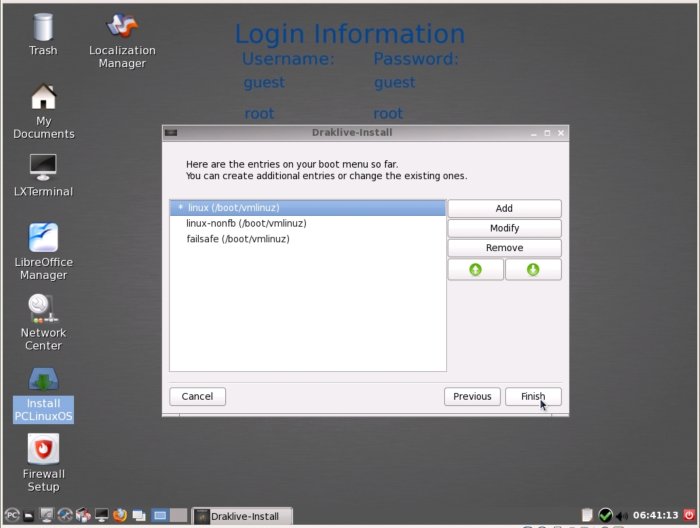Cancel the Draklive installer
The height and width of the screenshot is (528, 700).
(x=197, y=396)
